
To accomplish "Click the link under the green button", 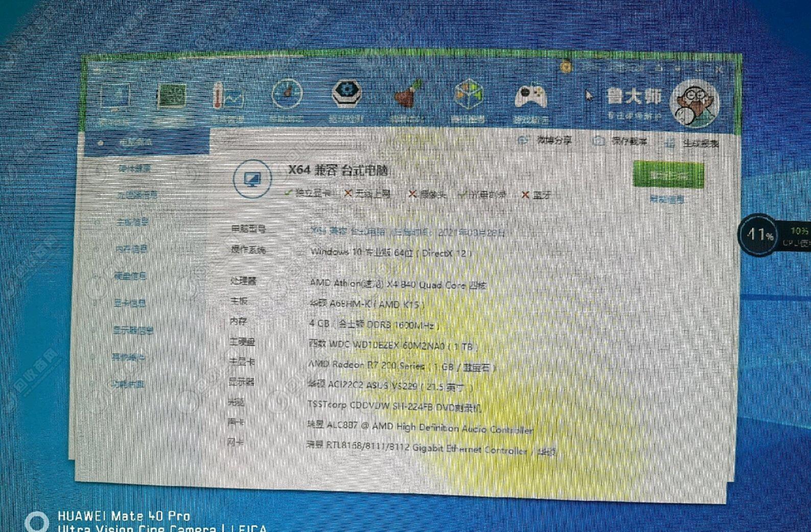I will point(667,200).
